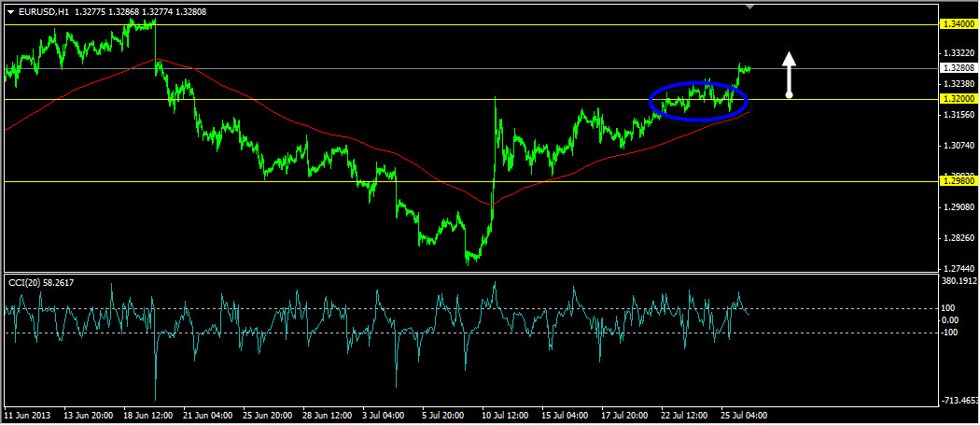Click the 1.27440 price axis value

coord(959,267)
